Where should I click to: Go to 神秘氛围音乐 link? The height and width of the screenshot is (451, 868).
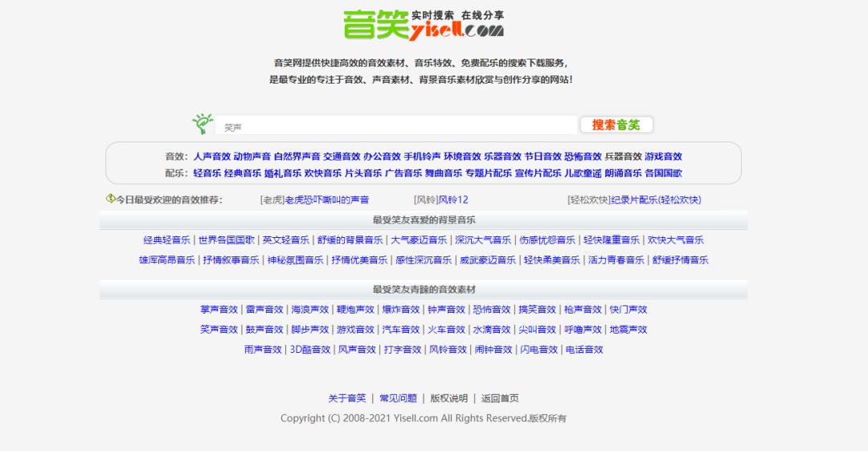[295, 260]
